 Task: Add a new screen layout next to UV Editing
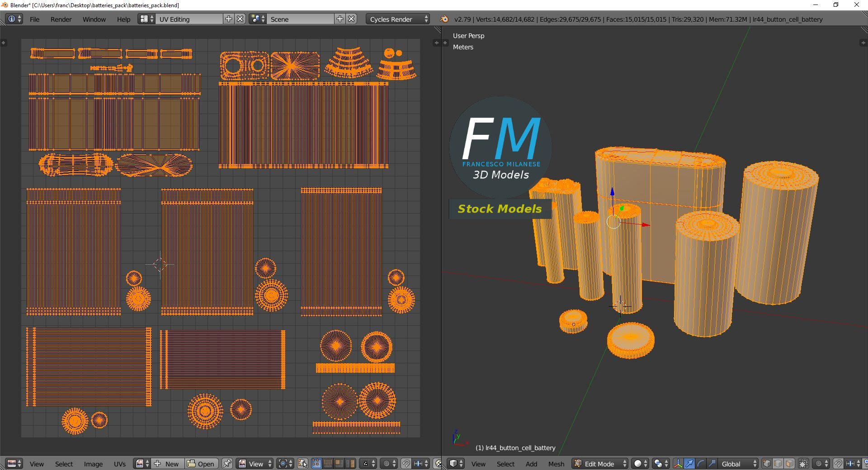pyautogui.click(x=229, y=19)
